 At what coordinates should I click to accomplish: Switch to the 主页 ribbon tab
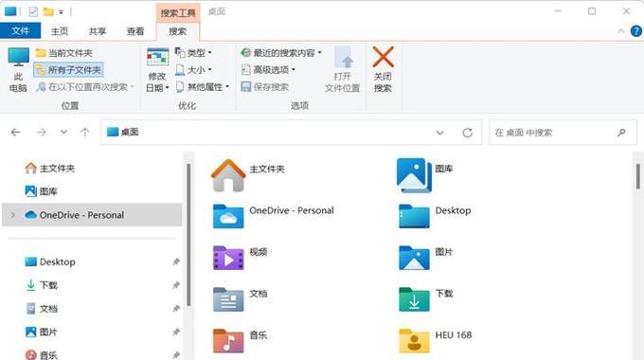59,31
